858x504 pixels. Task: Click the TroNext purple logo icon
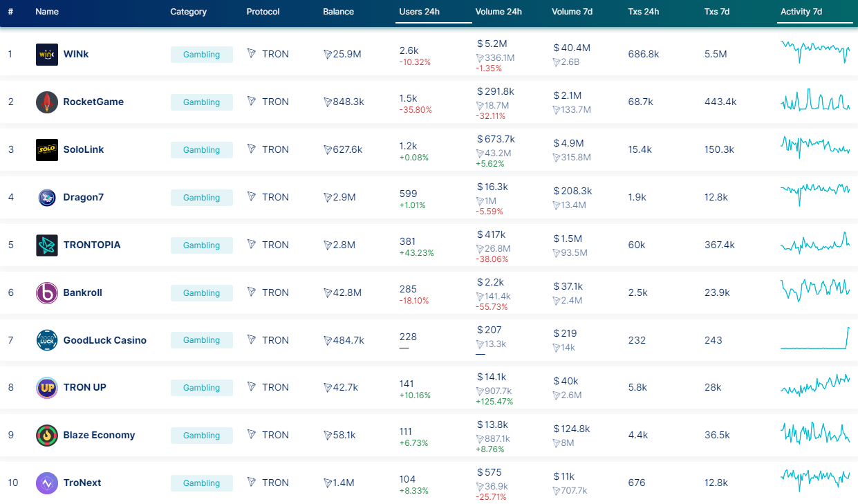tap(47, 483)
